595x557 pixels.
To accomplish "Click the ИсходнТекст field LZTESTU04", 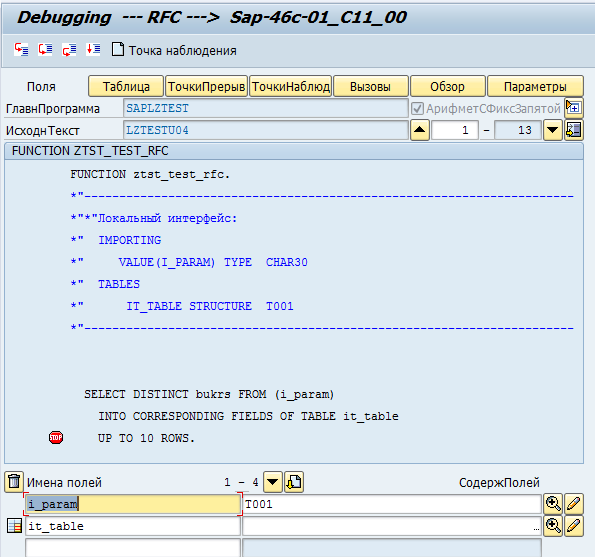I will [x=266, y=130].
